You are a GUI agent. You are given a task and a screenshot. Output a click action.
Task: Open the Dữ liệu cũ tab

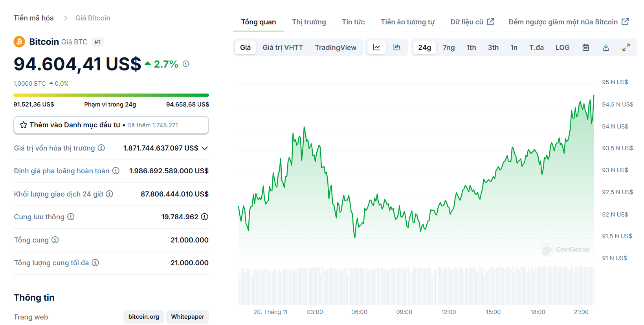(472, 22)
